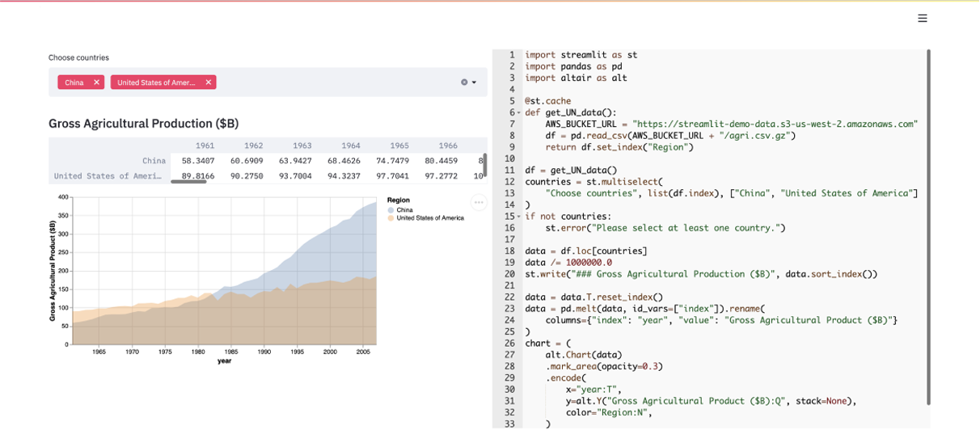This screenshot has width=980, height=430.
Task: Expand the Choose countries dropdown arrow
Action: pos(475,82)
